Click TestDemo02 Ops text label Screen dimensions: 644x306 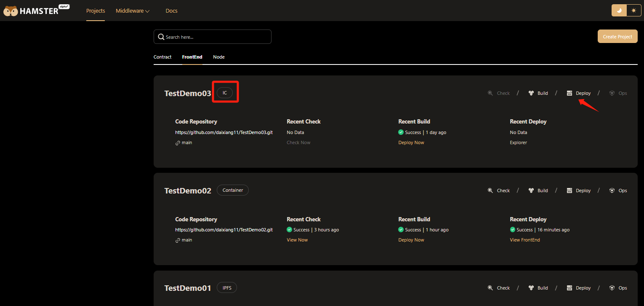click(623, 191)
